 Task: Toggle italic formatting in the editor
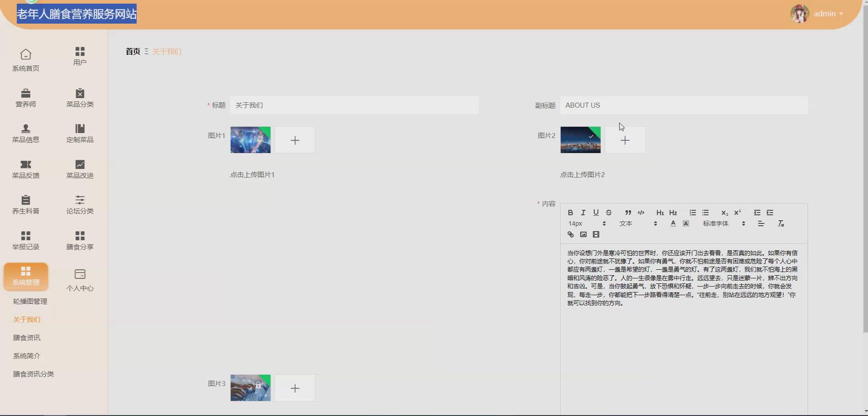coord(583,213)
